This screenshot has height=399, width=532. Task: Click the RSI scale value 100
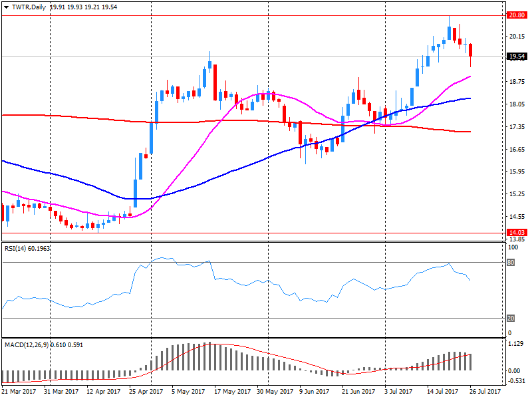pyautogui.click(x=513, y=247)
